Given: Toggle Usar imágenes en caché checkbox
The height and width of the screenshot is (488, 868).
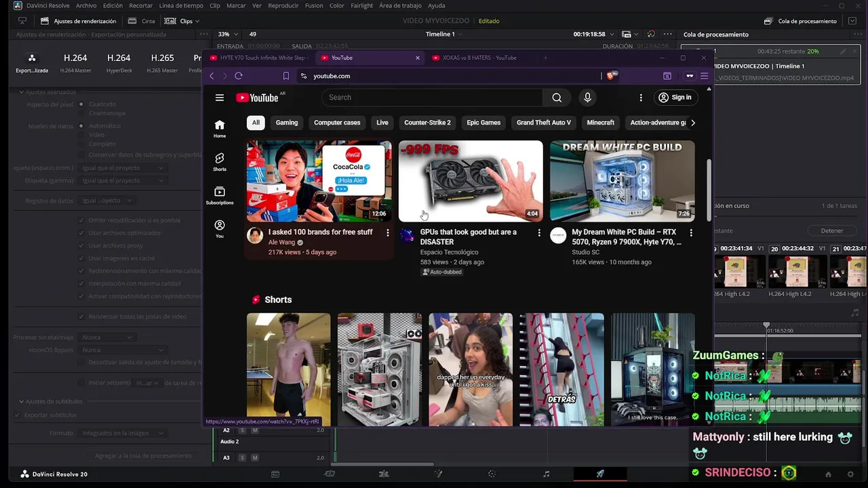Looking at the screenshot, I should 81,258.
